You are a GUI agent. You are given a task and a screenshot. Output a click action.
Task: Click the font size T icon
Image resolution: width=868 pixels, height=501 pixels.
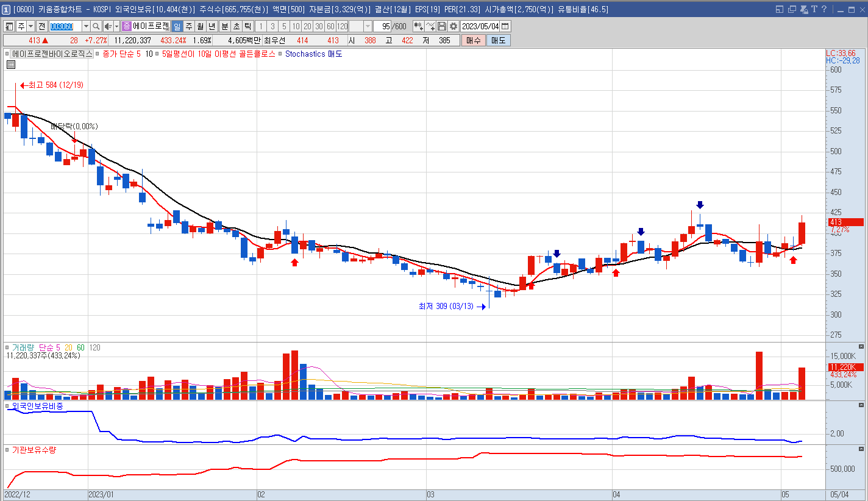pyautogui.click(x=814, y=9)
